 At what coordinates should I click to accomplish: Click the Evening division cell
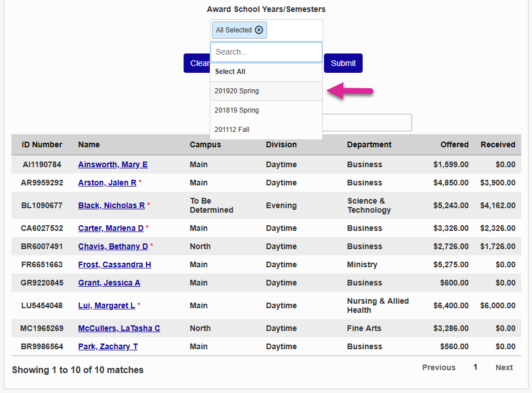point(281,205)
